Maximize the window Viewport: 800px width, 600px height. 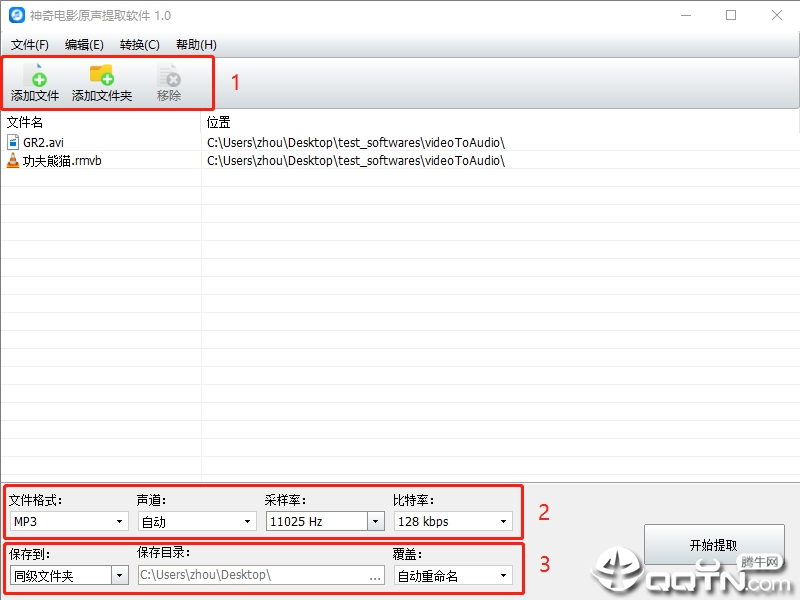coord(731,15)
